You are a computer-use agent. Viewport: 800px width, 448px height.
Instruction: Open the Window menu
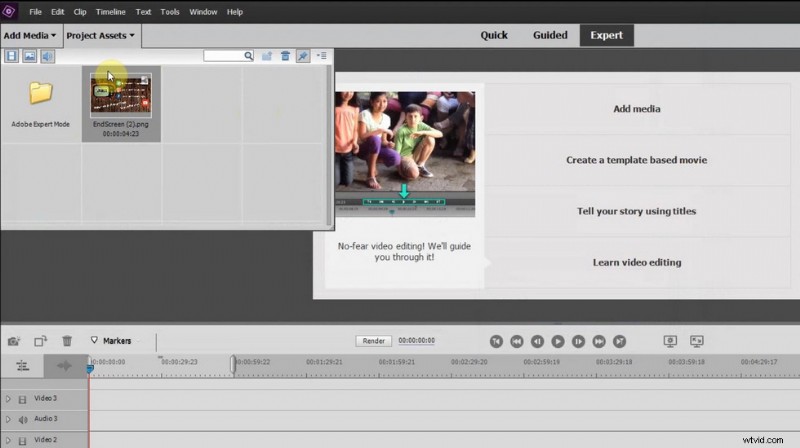point(203,12)
